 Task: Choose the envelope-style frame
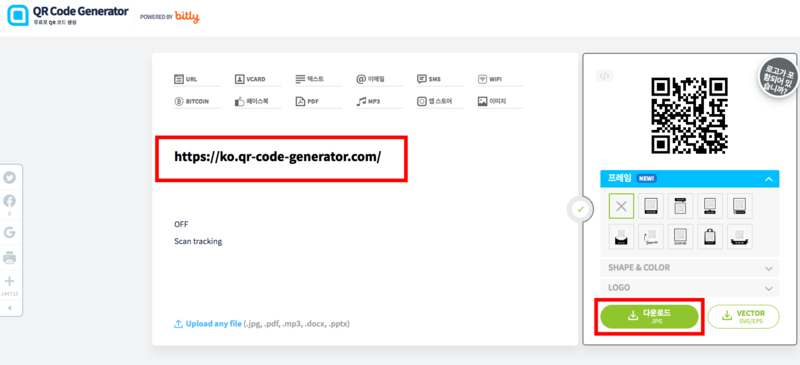pyautogui.click(x=621, y=236)
